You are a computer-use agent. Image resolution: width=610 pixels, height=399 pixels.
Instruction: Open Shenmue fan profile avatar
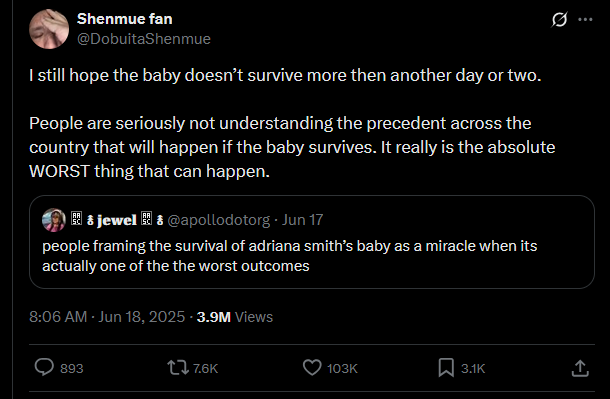(49, 29)
